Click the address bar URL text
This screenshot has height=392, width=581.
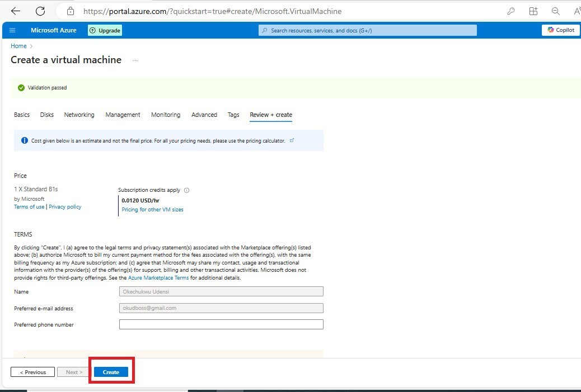[212, 12]
